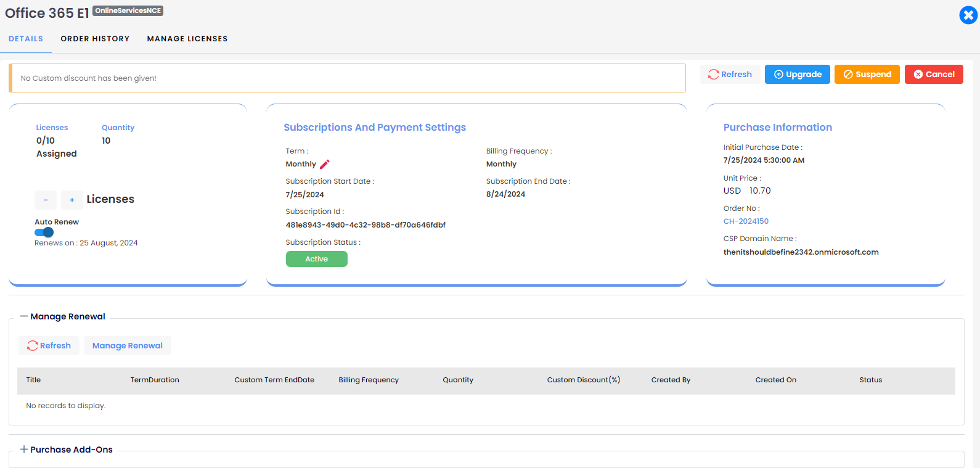Sort by the TermDuration column header

155,380
